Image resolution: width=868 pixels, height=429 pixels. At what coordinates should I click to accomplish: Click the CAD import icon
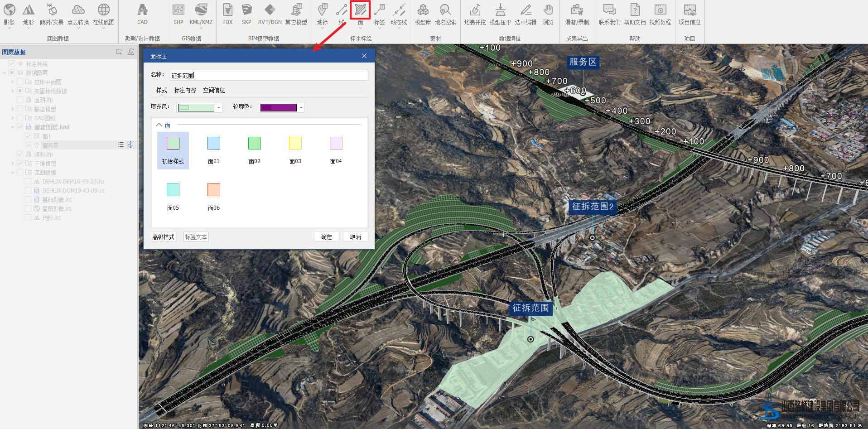(142, 10)
